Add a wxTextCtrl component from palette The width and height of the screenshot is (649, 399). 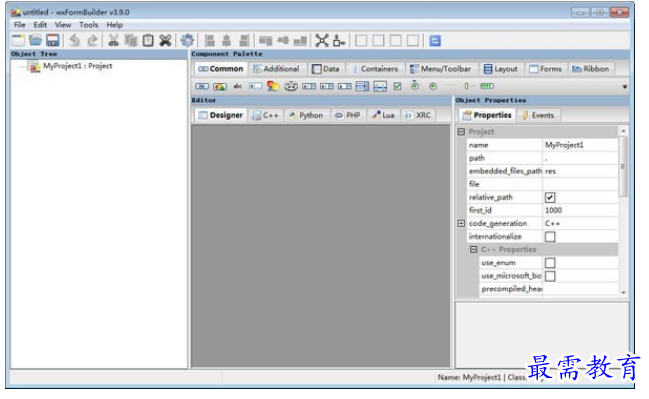click(x=255, y=86)
